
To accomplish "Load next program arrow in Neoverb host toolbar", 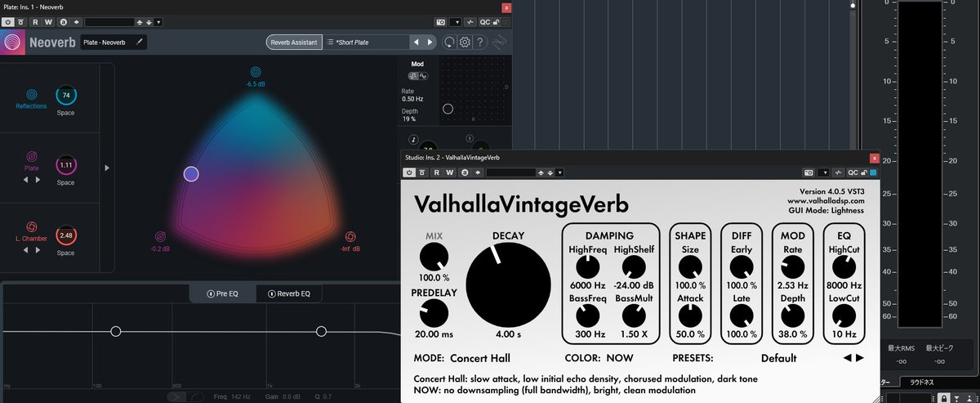I will pyautogui.click(x=149, y=21).
